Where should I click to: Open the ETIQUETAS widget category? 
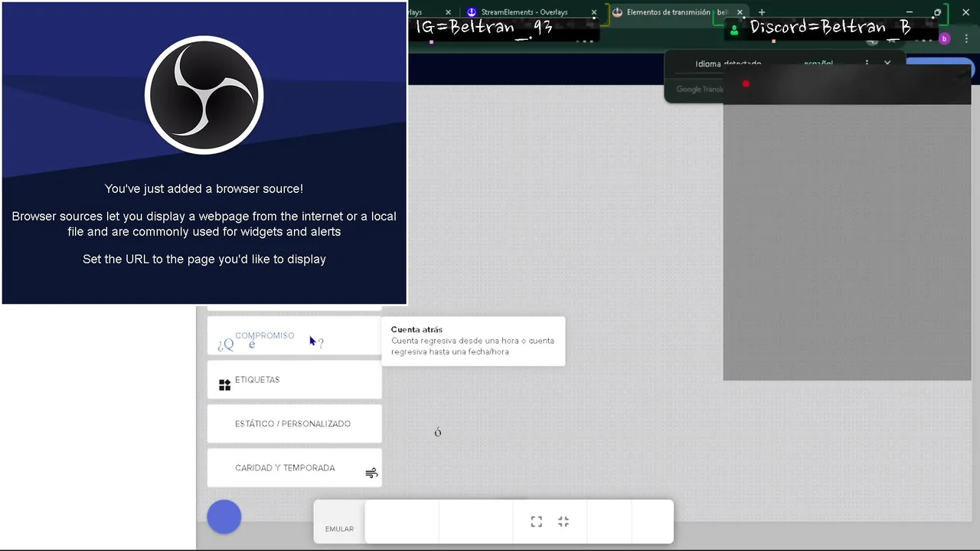point(294,380)
